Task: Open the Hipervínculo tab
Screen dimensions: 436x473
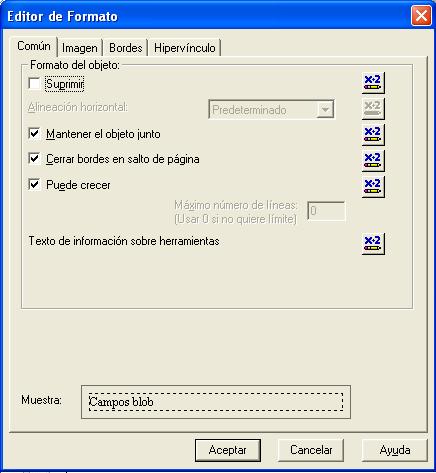Action: point(185,48)
